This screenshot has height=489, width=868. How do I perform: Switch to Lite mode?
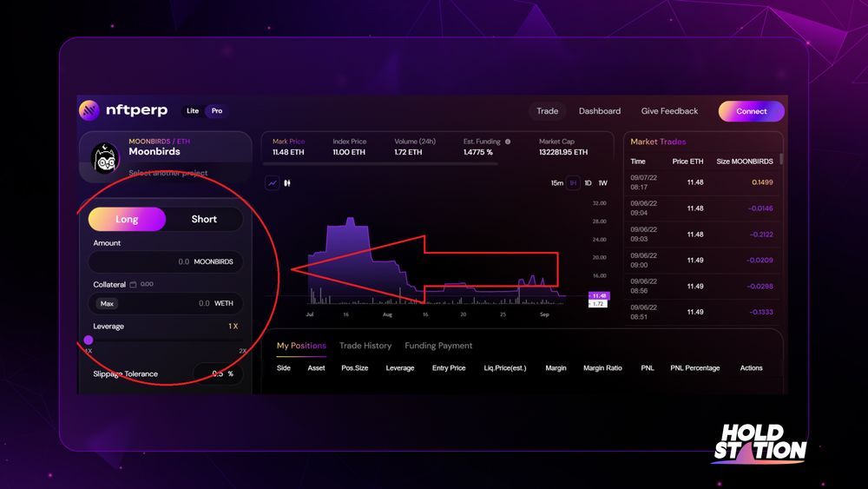coord(192,111)
